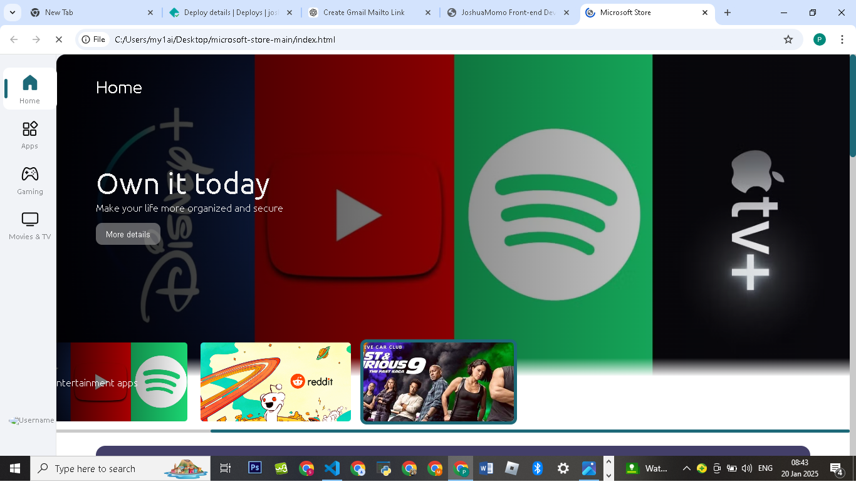Click the Wat... taskbar widget
Screen dimensions: 856x504
[x=648, y=468]
